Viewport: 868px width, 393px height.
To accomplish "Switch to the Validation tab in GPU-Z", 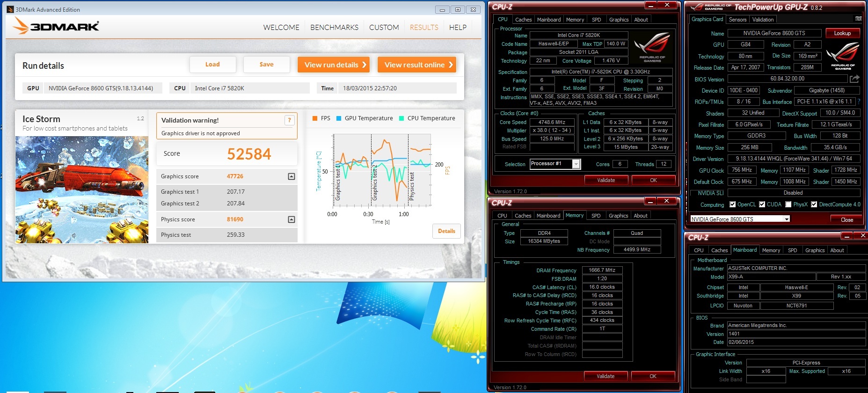I will point(763,20).
